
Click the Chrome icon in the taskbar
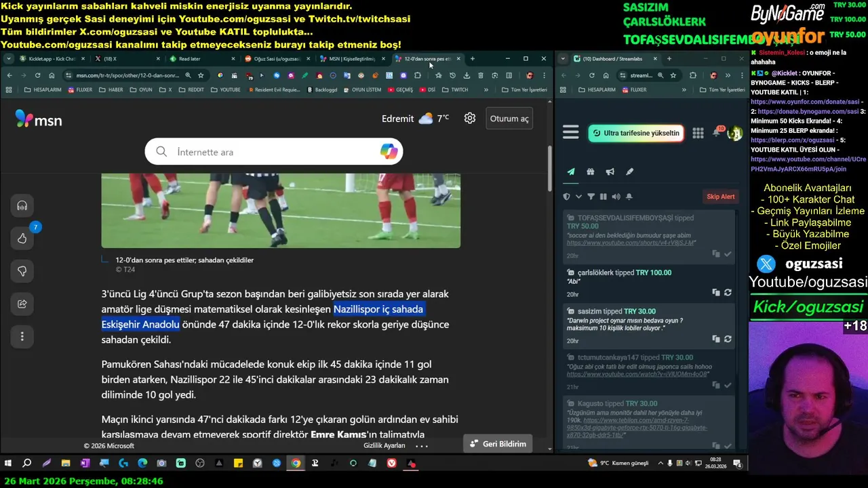coord(296,464)
